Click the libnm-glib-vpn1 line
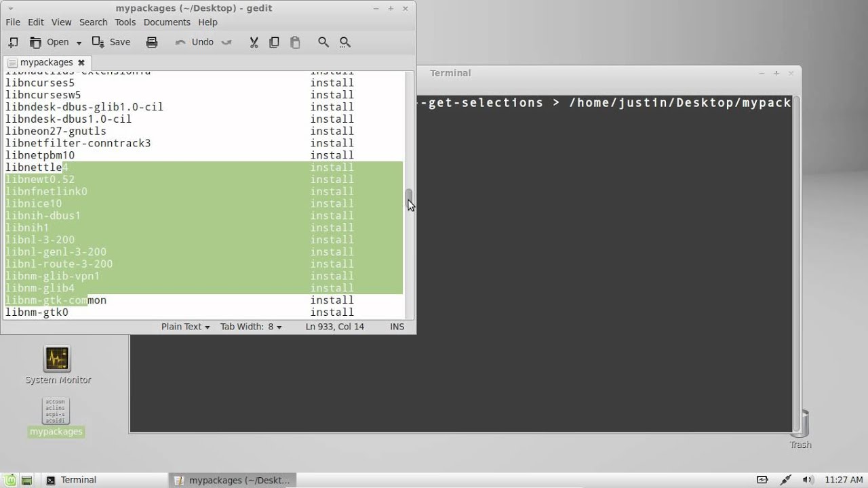The height and width of the screenshot is (488, 868). (203, 277)
